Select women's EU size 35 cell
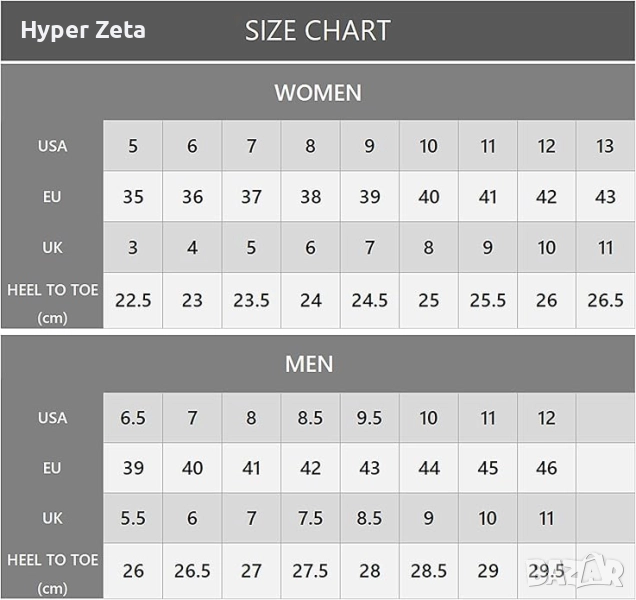 [x=133, y=197]
